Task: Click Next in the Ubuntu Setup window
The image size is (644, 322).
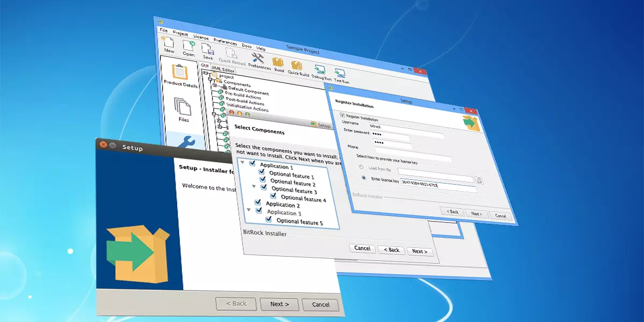Action: (280, 304)
